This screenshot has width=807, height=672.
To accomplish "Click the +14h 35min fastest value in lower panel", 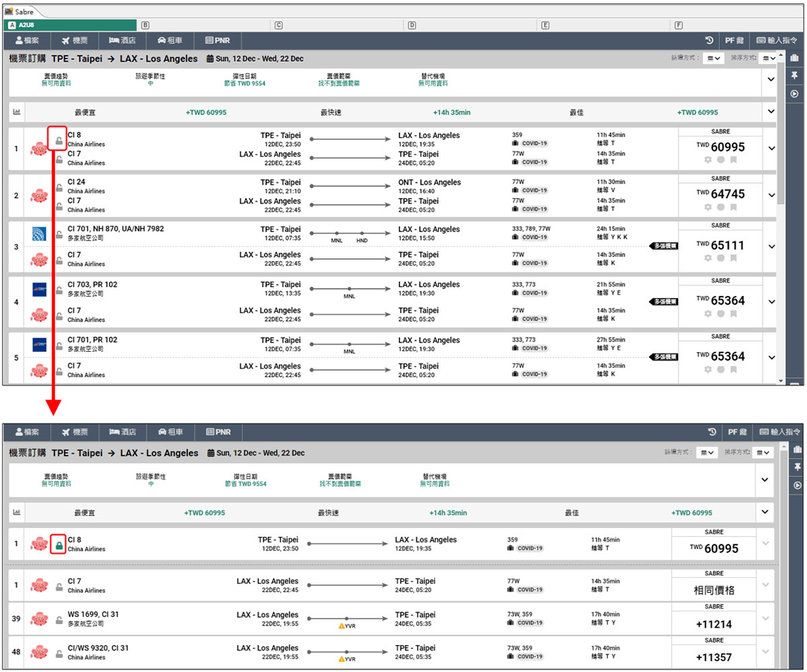I will (448, 513).
